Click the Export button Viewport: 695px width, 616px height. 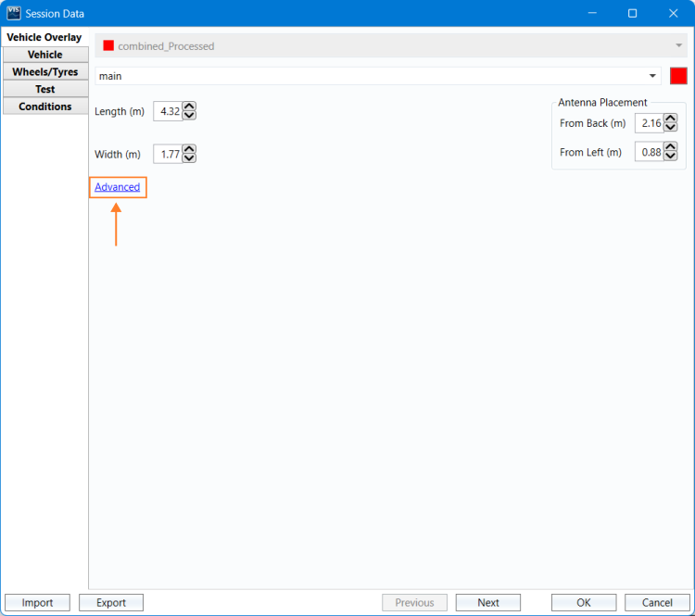111,602
